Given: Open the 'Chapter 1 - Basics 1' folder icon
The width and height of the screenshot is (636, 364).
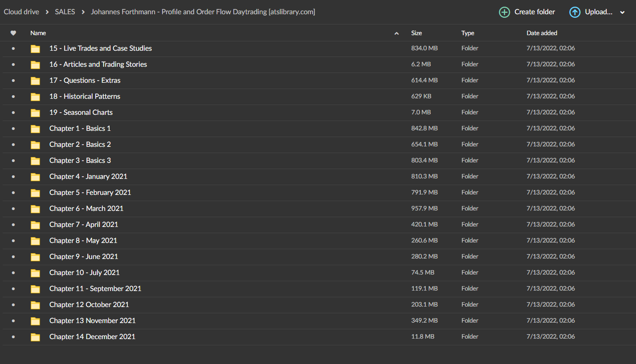Looking at the screenshot, I should tap(35, 129).
